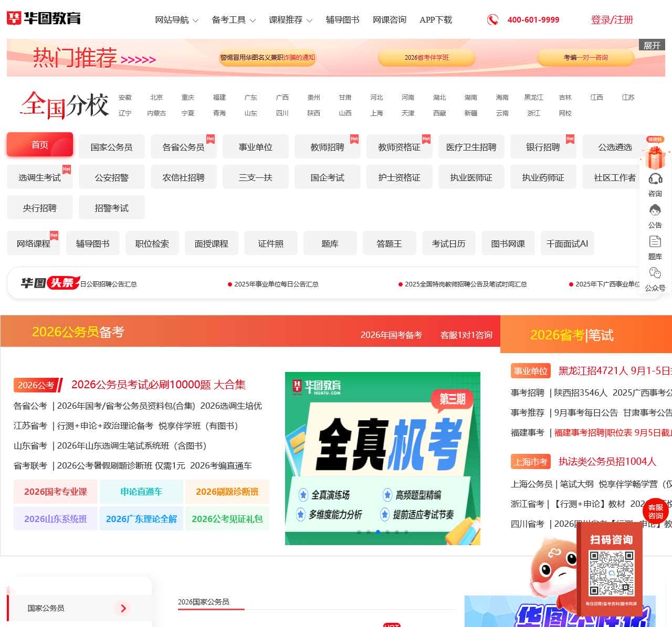The width and height of the screenshot is (672, 627).
Task: Open APP下载 in top navigation
Action: [x=436, y=20]
